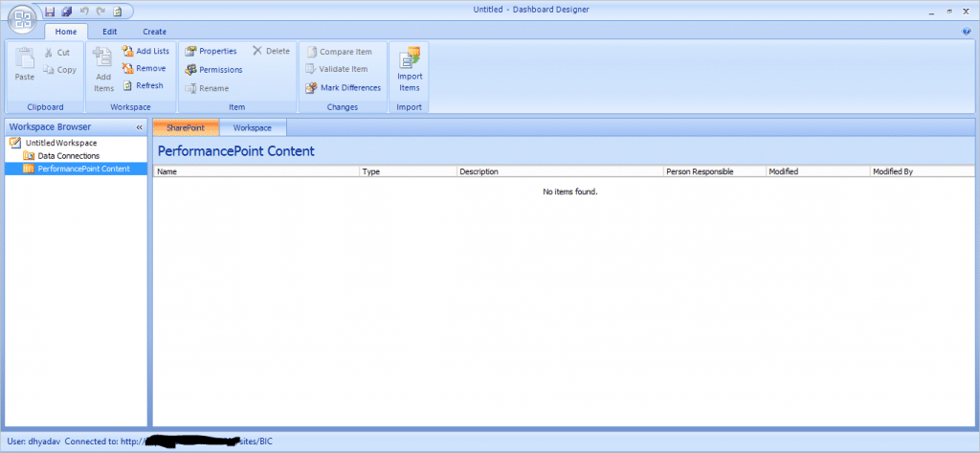Click the Redo arrow in quick access toolbar
Screen dimensions: 980x453
click(100, 11)
